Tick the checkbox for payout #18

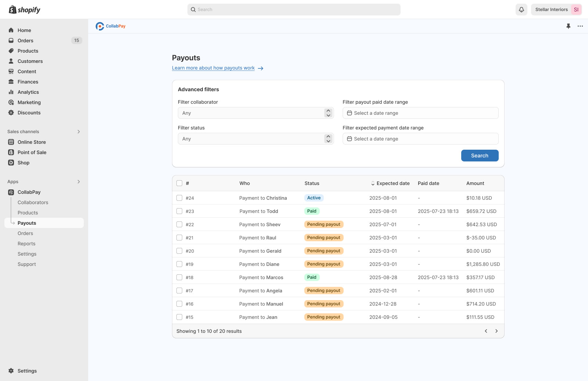(x=179, y=277)
